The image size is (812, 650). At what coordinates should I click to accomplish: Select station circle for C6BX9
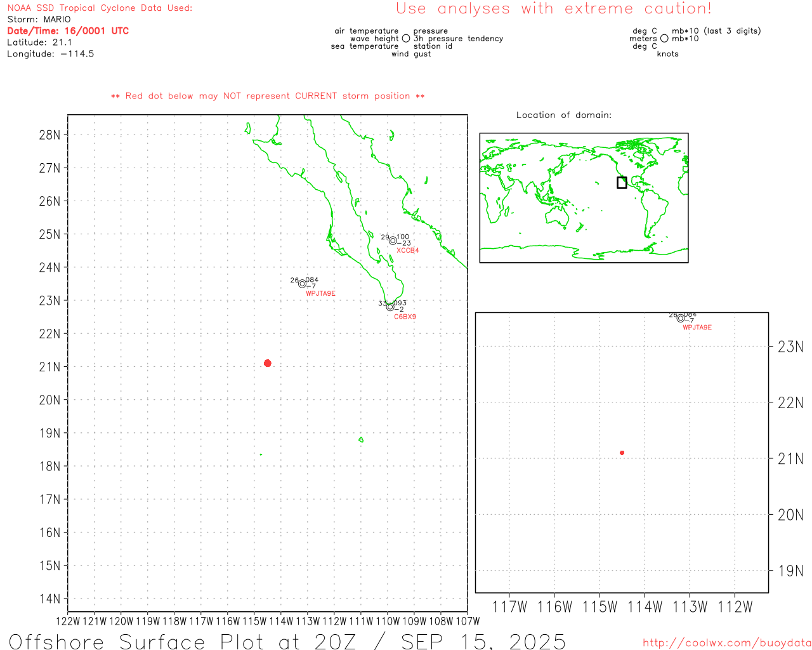click(x=390, y=307)
